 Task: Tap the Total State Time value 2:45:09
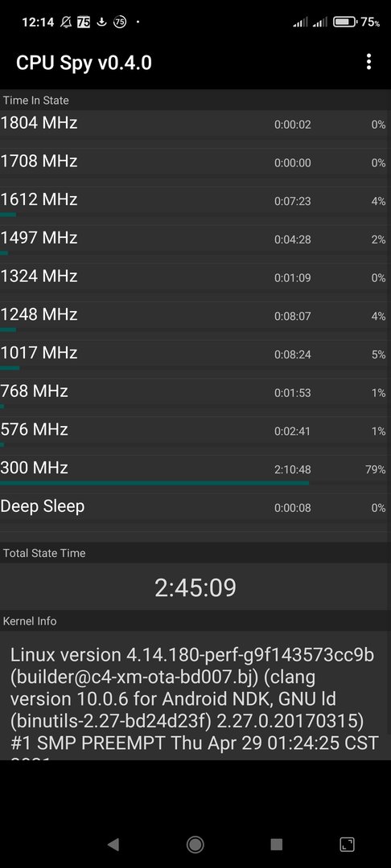point(195,588)
